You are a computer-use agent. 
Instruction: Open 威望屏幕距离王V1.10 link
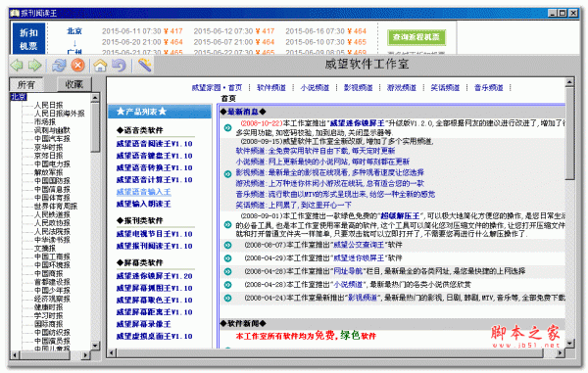(x=154, y=312)
